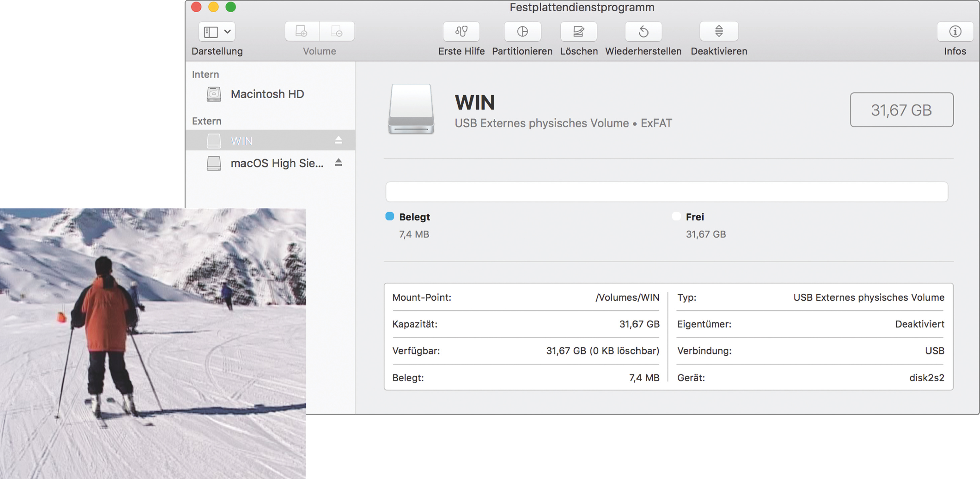Image resolution: width=980 pixels, height=479 pixels.
Task: Open the Infos inspector
Action: click(955, 31)
